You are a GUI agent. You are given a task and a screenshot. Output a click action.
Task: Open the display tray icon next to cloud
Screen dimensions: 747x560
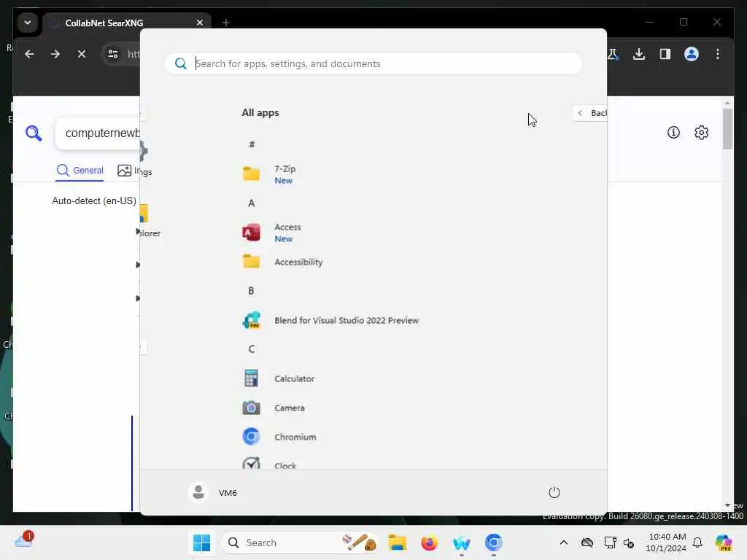coord(610,542)
